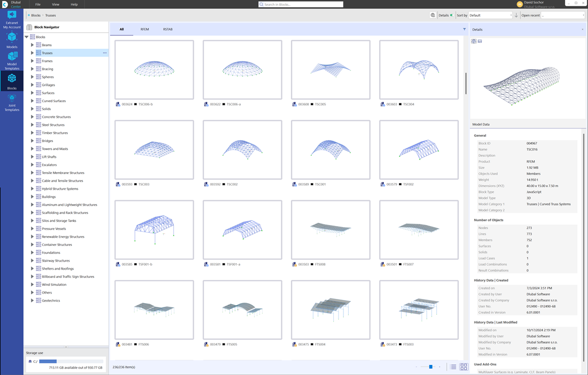Select the TSC003 block thumbnail
The height and width of the screenshot is (375, 588).
tap(154, 151)
